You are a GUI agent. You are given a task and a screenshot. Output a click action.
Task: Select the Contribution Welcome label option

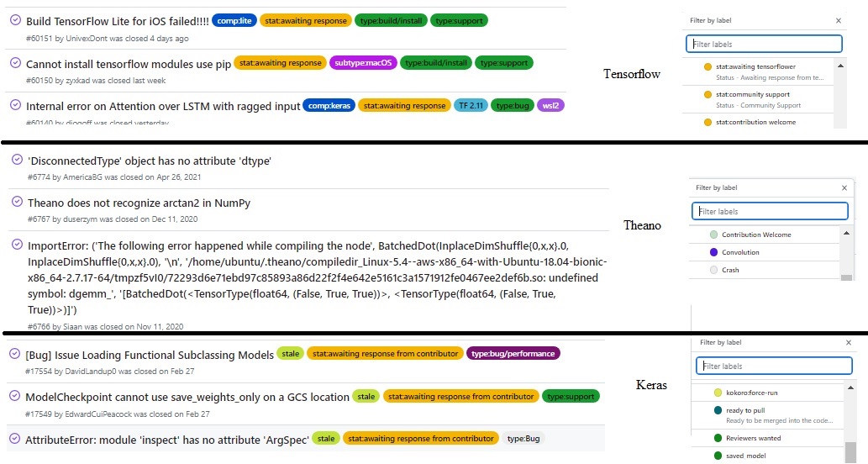(765, 235)
